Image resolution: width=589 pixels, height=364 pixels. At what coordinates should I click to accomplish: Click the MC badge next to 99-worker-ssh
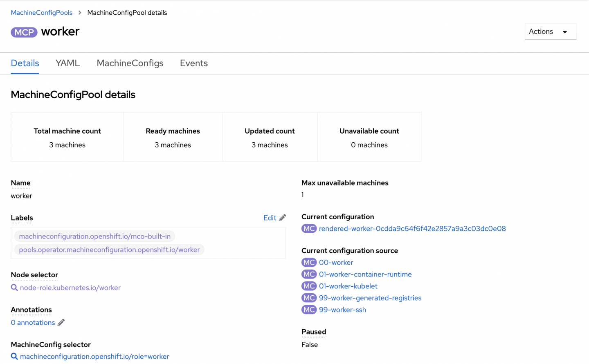309,310
